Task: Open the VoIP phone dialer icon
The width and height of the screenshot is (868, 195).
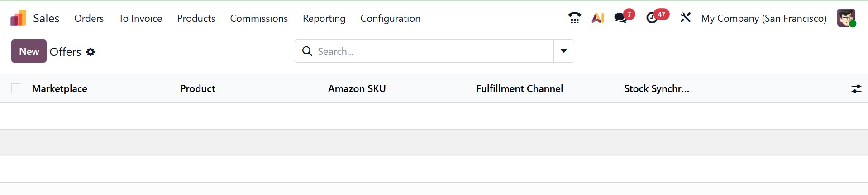Action: click(575, 18)
